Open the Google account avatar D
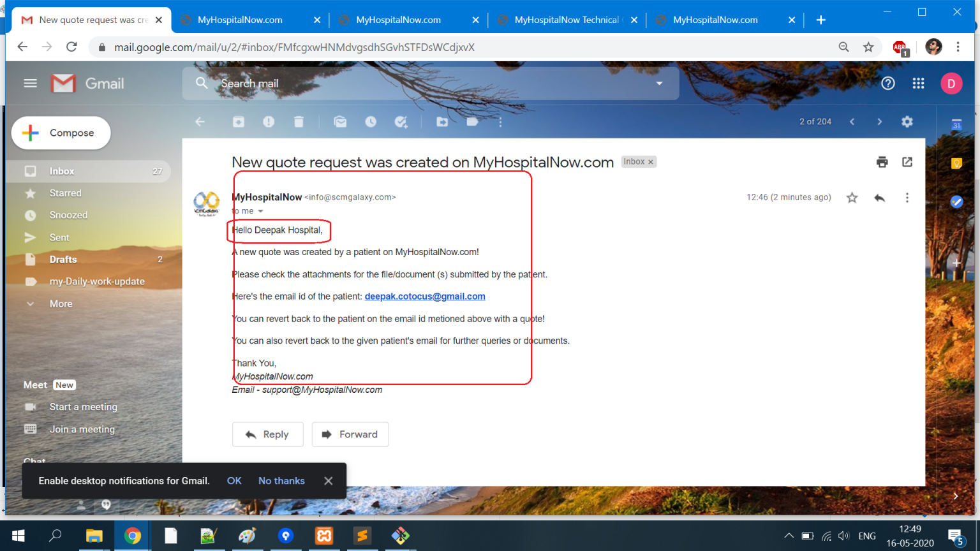The image size is (980, 551). (x=951, y=84)
